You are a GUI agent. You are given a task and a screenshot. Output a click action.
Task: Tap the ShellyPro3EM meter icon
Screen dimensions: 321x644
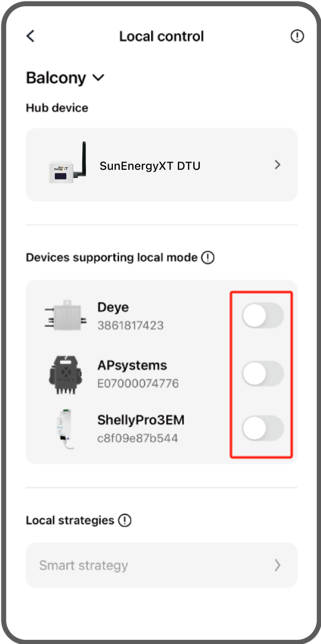click(66, 429)
